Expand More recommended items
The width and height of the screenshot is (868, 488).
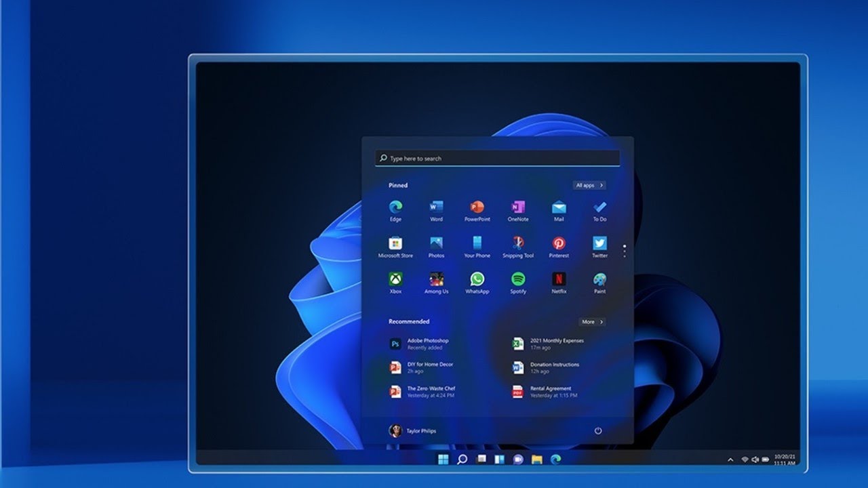coord(591,322)
